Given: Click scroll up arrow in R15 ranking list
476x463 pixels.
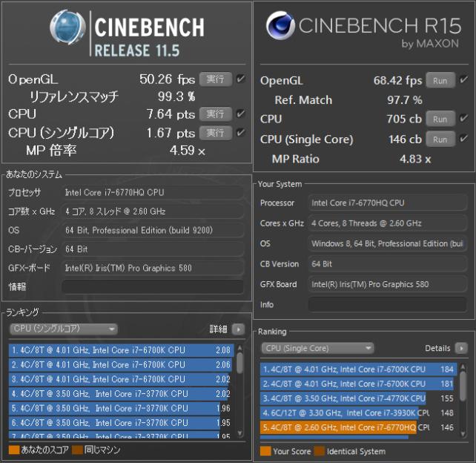Looking at the screenshot, I should point(463,367).
